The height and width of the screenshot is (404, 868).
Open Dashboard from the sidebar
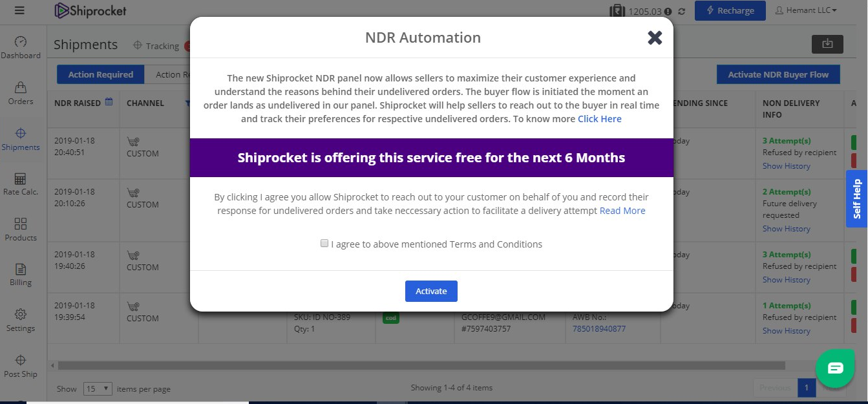click(21, 48)
